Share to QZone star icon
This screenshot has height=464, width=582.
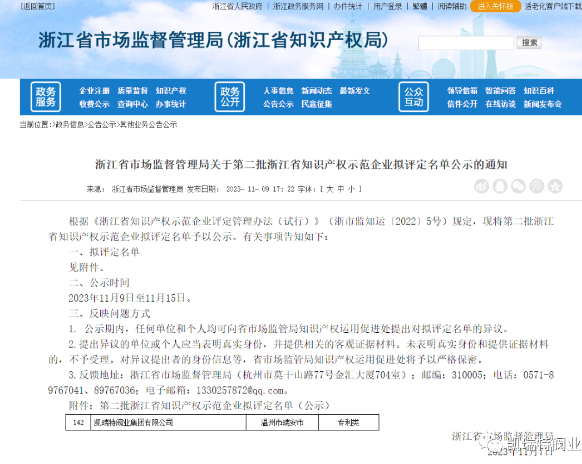click(x=555, y=186)
